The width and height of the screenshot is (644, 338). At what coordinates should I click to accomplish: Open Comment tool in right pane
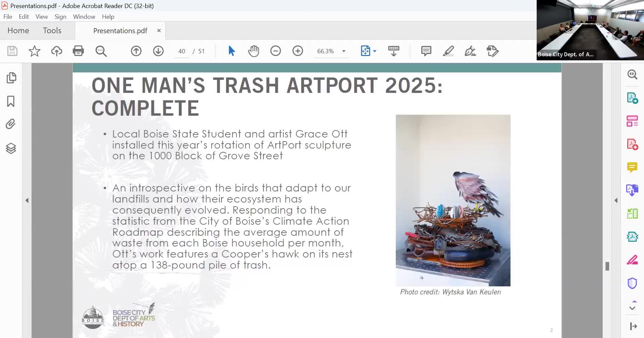pos(632,167)
